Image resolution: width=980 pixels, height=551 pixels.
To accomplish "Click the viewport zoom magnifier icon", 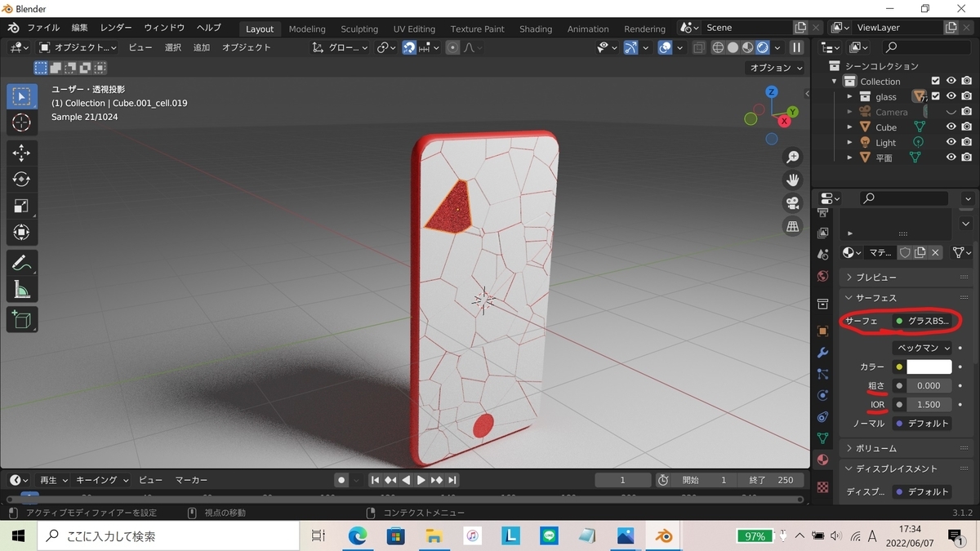I will point(792,157).
